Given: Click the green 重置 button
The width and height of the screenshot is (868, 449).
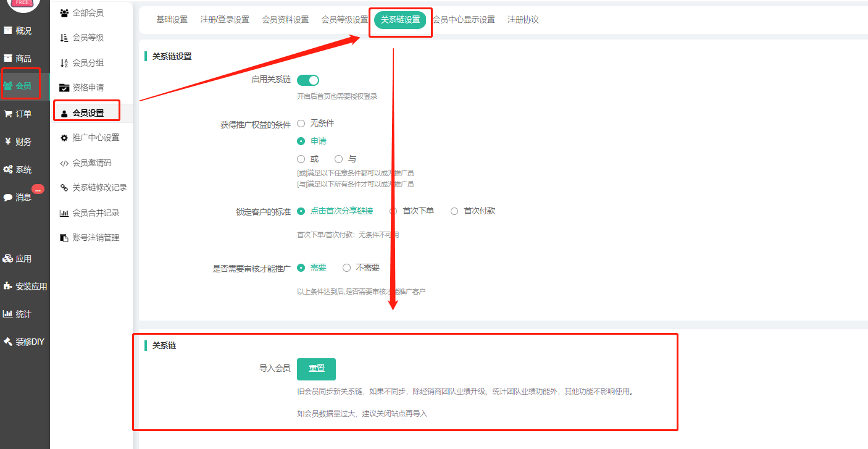Looking at the screenshot, I should pos(316,369).
